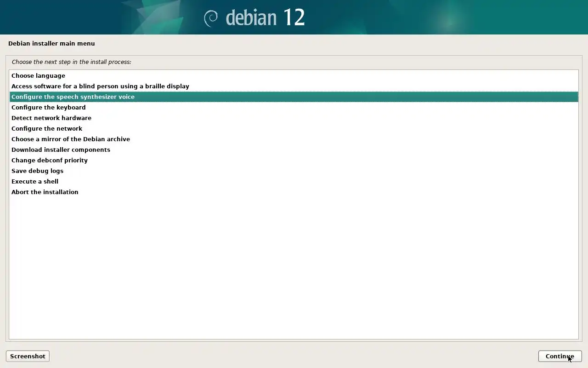Pick Detect network hardware step
The height and width of the screenshot is (368, 588).
pyautogui.click(x=294, y=118)
